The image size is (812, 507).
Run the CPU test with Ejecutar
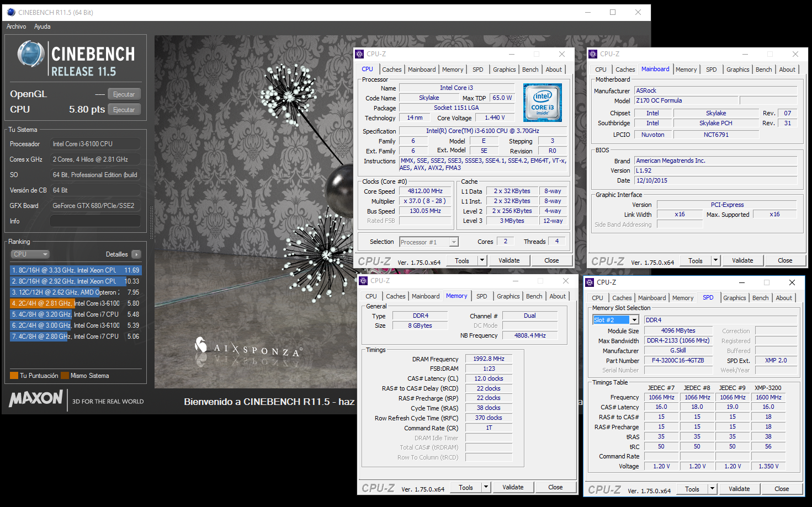pos(124,110)
